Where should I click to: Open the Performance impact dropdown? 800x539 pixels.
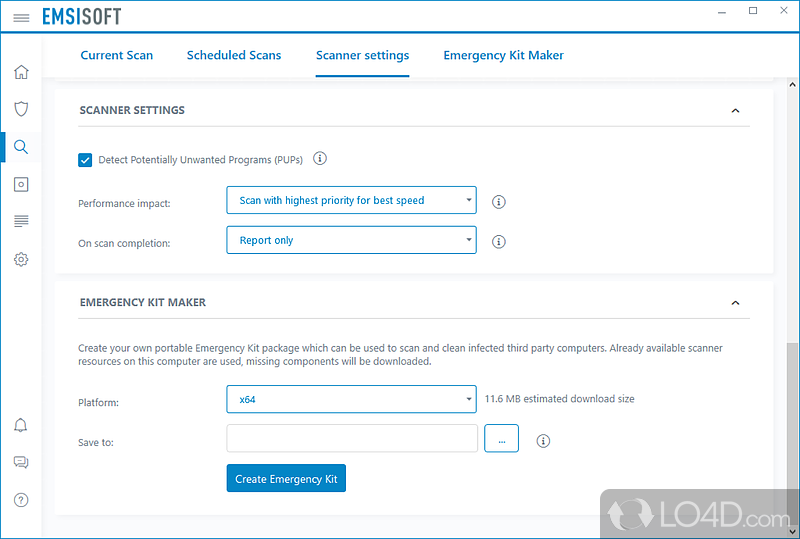[351, 201]
